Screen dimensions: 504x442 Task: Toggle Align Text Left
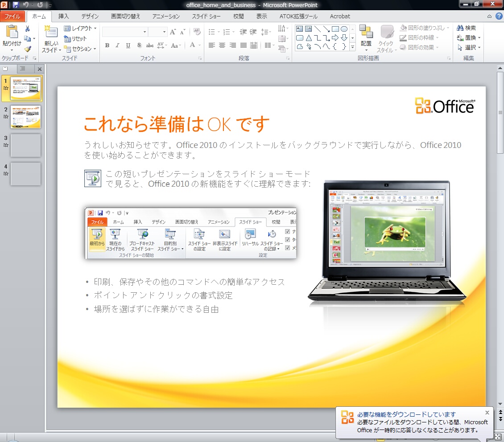pos(211,45)
